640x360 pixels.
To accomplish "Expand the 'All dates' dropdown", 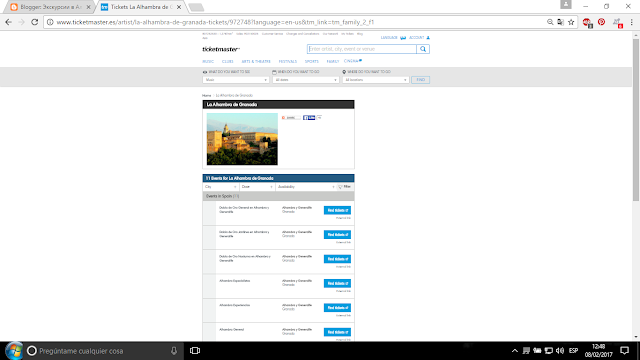I will (x=305, y=80).
